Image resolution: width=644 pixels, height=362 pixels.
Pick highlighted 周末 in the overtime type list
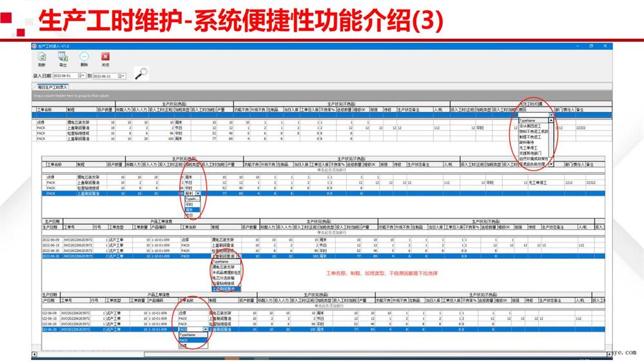192,210
